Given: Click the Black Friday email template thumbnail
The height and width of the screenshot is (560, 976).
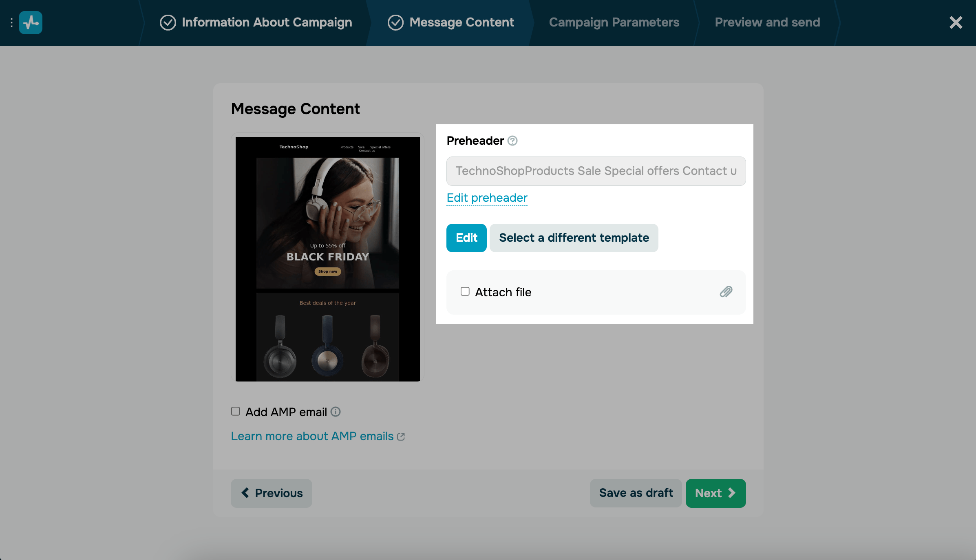Looking at the screenshot, I should [x=327, y=259].
